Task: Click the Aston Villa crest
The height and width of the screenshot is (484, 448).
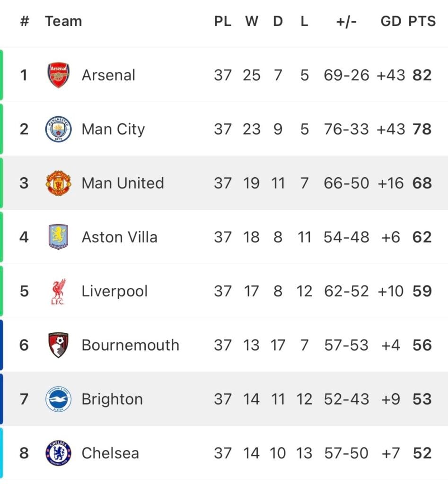Action: click(58, 237)
